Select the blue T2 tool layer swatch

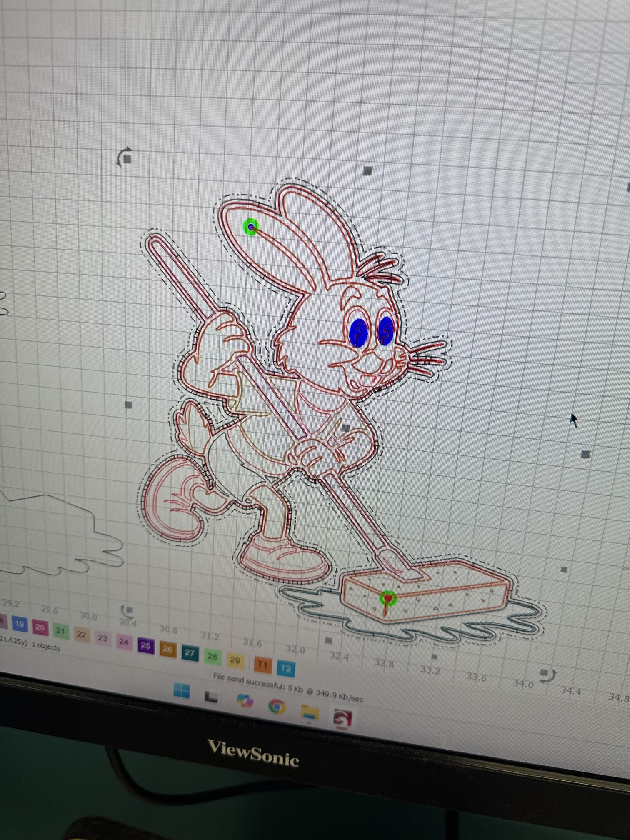(x=286, y=668)
